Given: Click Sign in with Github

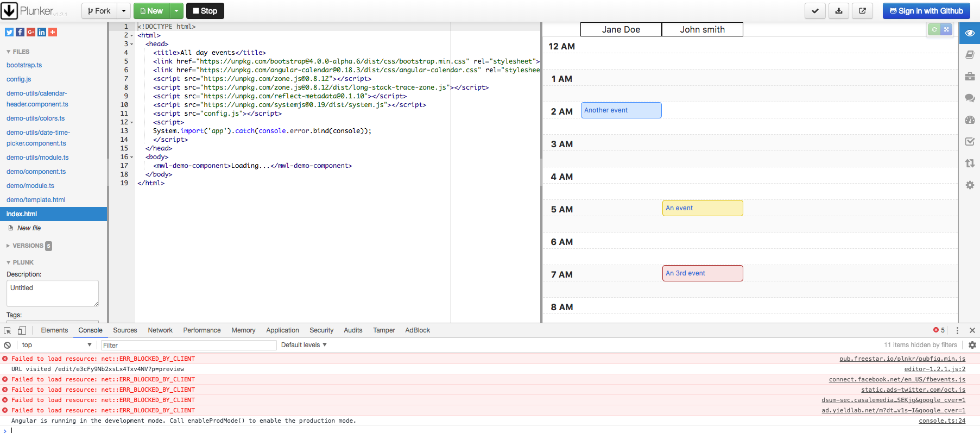Looking at the screenshot, I should tap(926, 11).
